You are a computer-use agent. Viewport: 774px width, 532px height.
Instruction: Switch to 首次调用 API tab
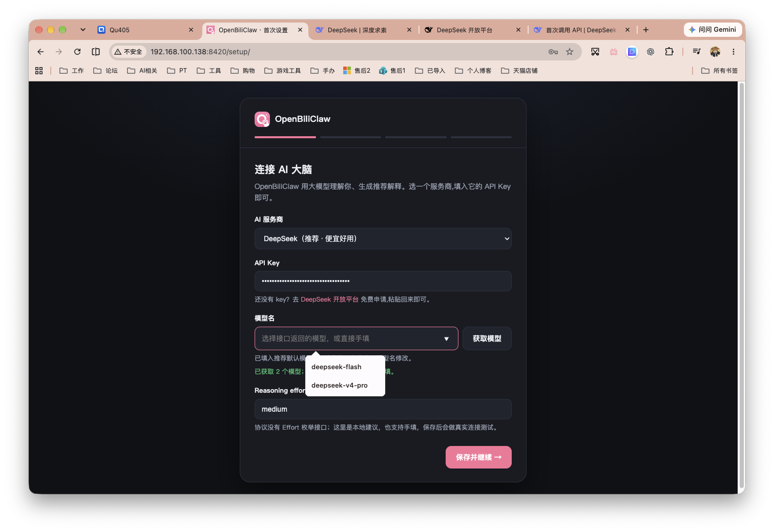(x=581, y=30)
